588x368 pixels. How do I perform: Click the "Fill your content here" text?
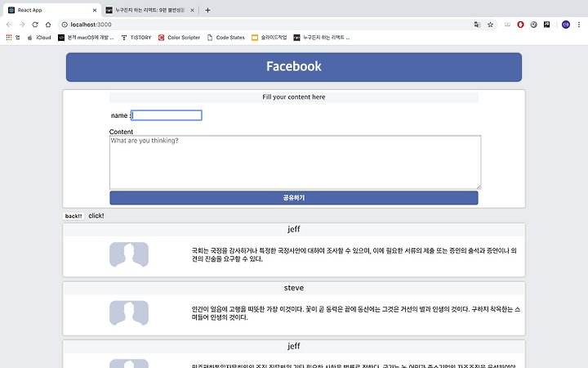point(294,96)
